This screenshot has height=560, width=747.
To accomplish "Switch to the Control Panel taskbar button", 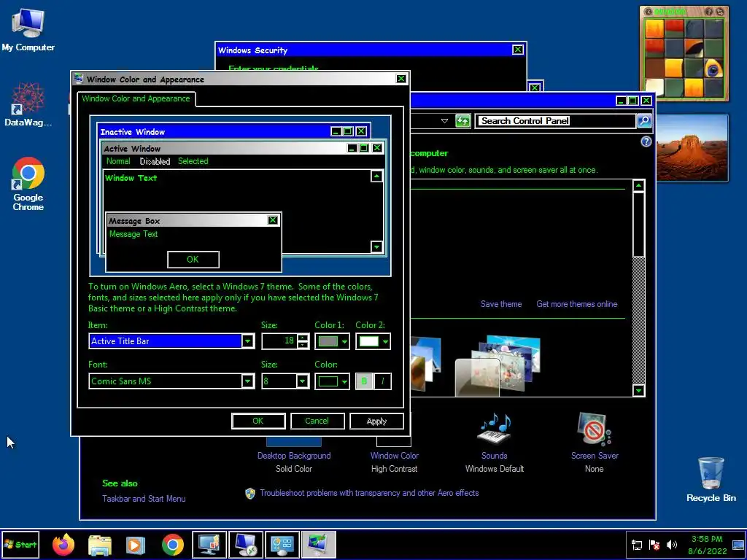I will tap(282, 545).
